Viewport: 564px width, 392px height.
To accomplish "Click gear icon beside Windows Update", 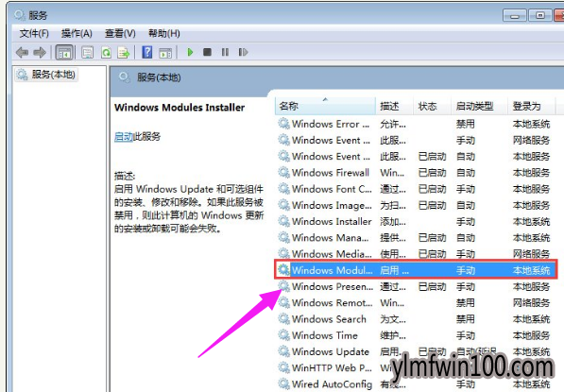I will [283, 351].
